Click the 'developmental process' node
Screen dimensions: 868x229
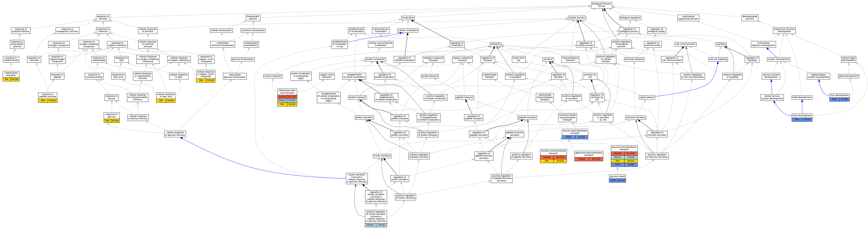750,18
